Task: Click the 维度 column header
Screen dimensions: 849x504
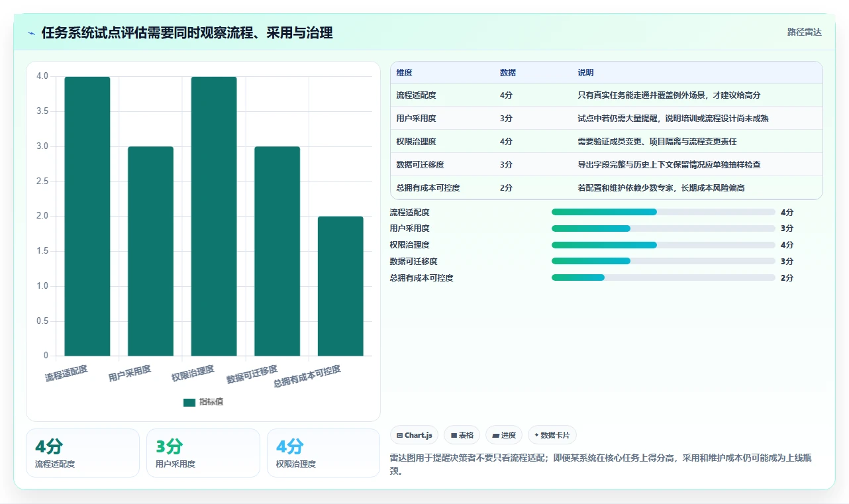Action: [404, 72]
